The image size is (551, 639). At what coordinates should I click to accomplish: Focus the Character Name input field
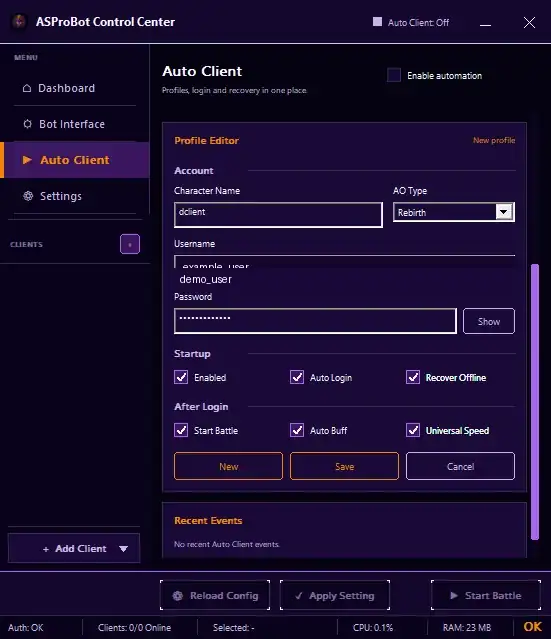tap(278, 215)
